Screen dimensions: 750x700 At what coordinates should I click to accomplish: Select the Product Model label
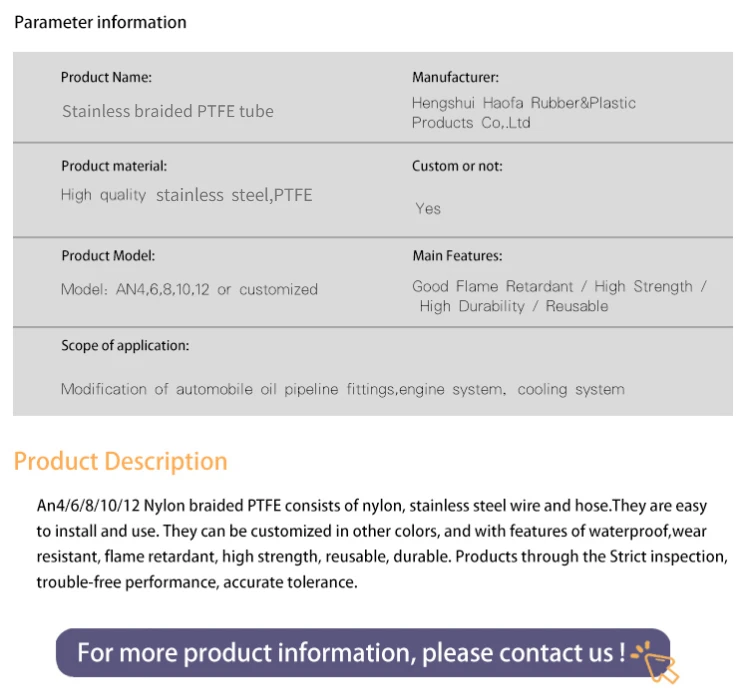[108, 256]
